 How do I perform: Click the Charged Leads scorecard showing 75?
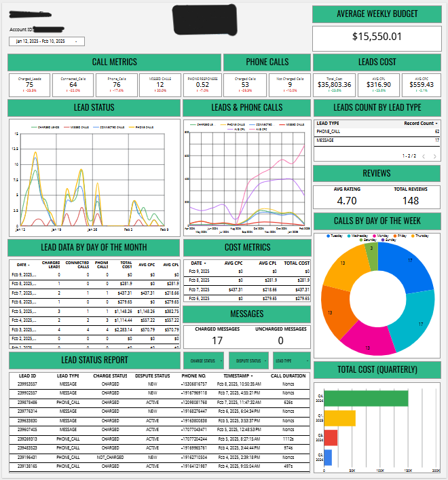tap(30, 85)
